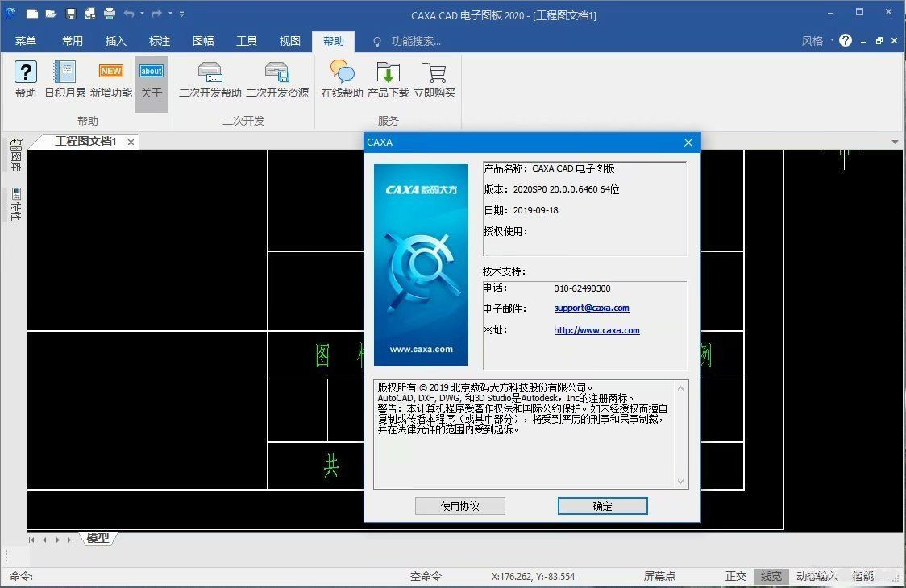Viewport: 906px width, 588px height.
Task: Click the help question mark in title ribbon
Action: pos(846,40)
